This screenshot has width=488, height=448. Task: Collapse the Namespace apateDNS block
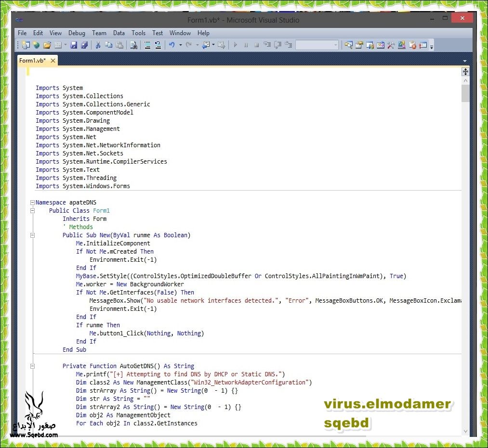pyautogui.click(x=32, y=203)
